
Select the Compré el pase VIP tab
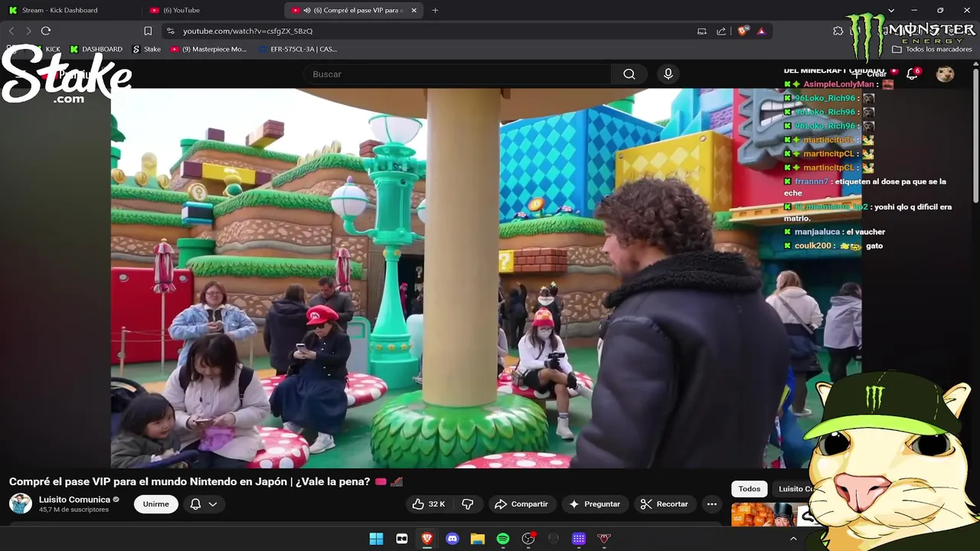pos(354,11)
